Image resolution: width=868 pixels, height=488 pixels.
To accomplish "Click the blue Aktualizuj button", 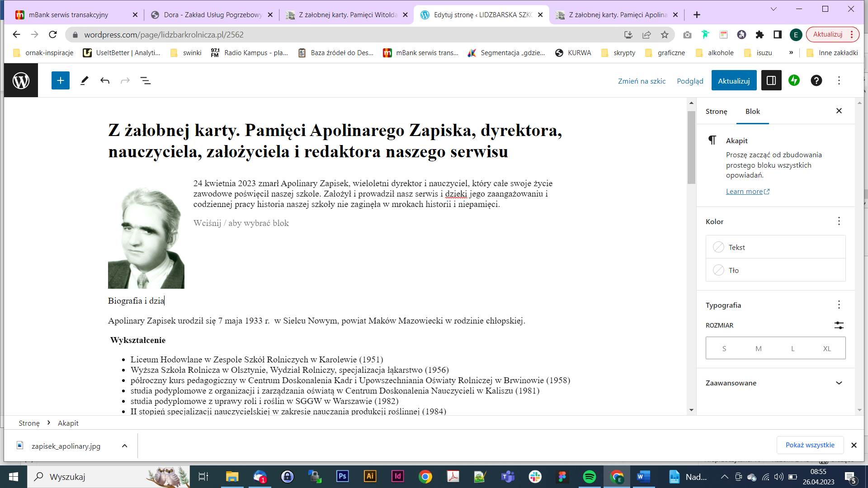I will [733, 80].
